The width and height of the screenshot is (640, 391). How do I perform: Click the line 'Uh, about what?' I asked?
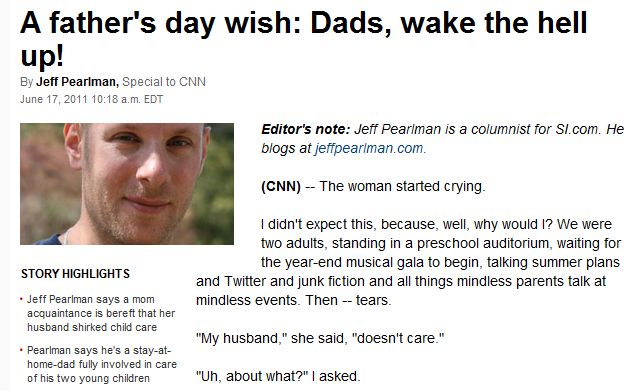click(278, 376)
